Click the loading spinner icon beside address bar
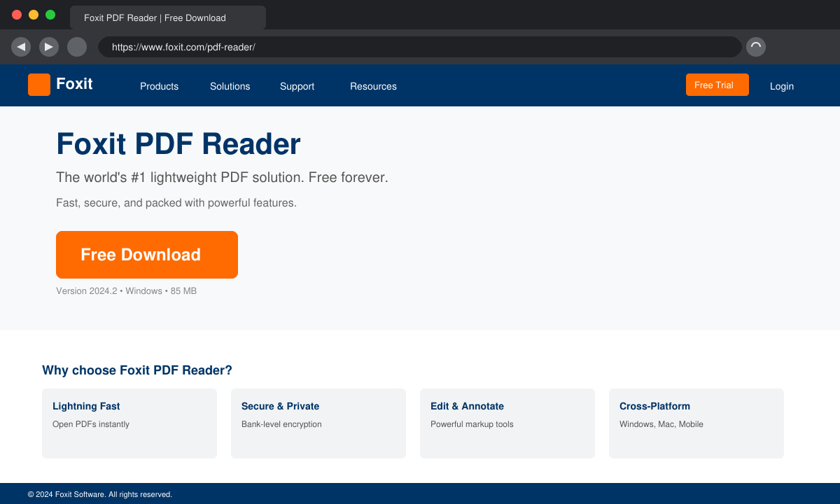Image resolution: width=840 pixels, height=504 pixels. [756, 47]
